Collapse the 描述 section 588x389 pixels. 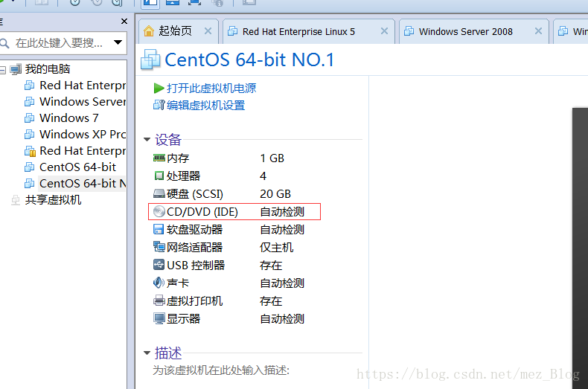click(x=147, y=353)
